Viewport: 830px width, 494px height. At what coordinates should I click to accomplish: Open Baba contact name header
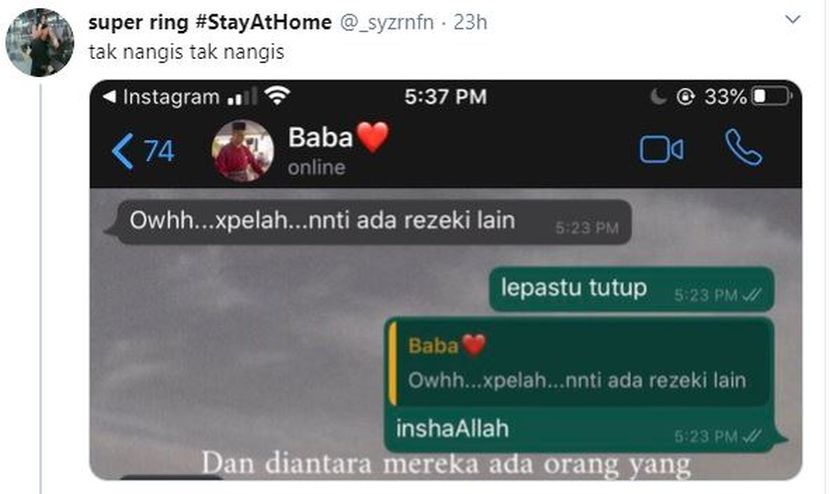click(x=339, y=138)
